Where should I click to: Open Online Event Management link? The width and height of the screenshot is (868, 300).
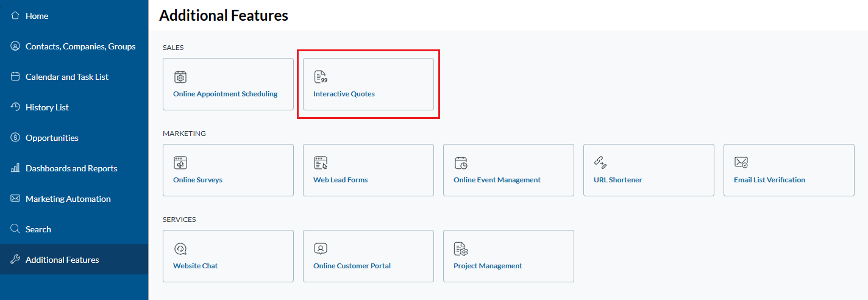point(497,180)
